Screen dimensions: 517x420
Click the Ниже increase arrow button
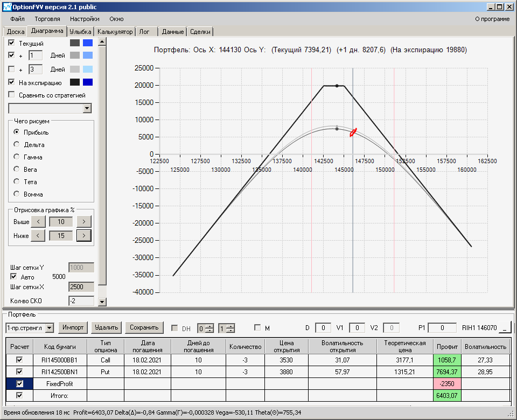click(x=83, y=235)
